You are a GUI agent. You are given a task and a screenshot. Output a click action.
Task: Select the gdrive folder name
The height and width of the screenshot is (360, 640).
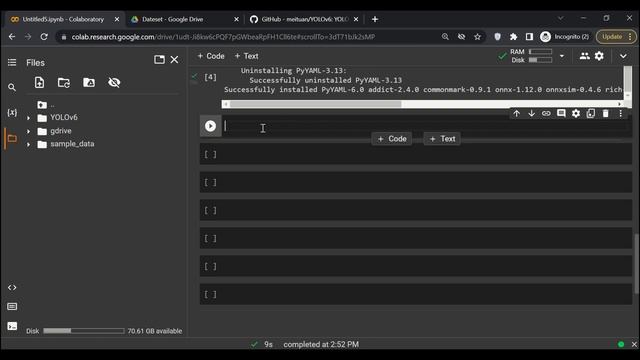[x=61, y=131]
